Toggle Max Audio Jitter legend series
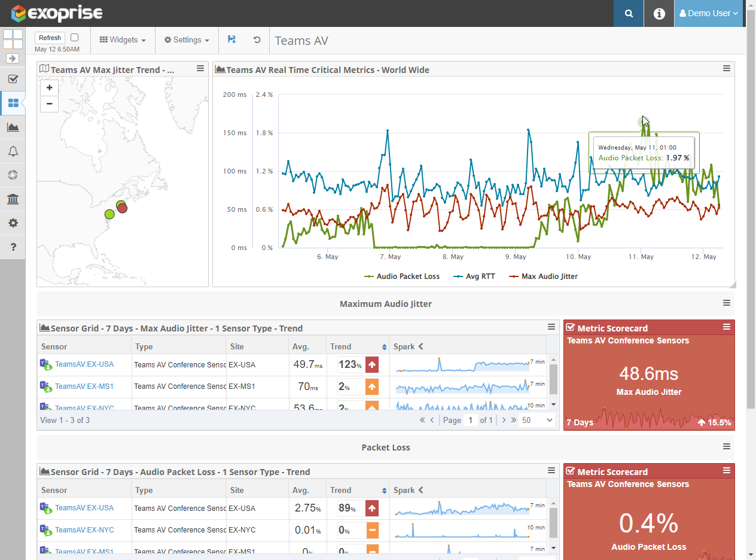The height and width of the screenshot is (560, 756). click(543, 276)
